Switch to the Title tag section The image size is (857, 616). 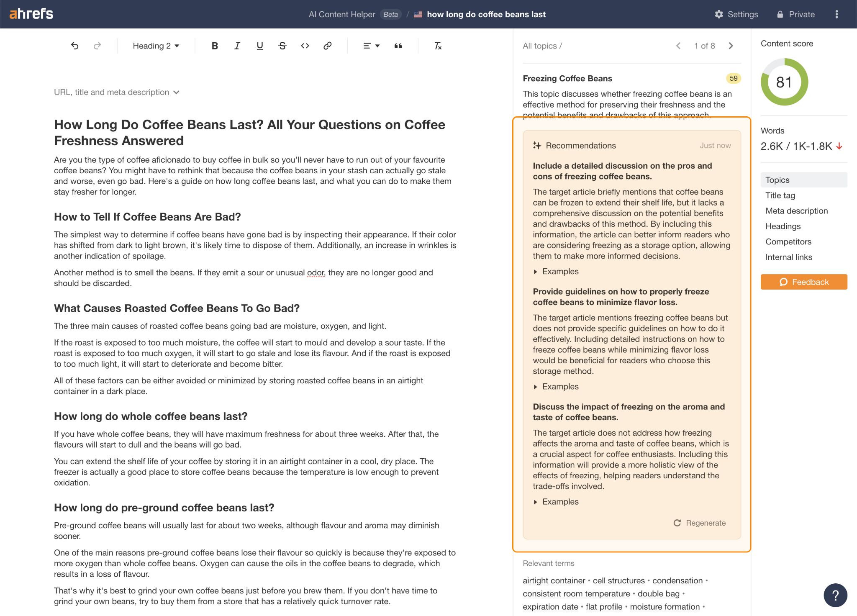click(x=780, y=195)
